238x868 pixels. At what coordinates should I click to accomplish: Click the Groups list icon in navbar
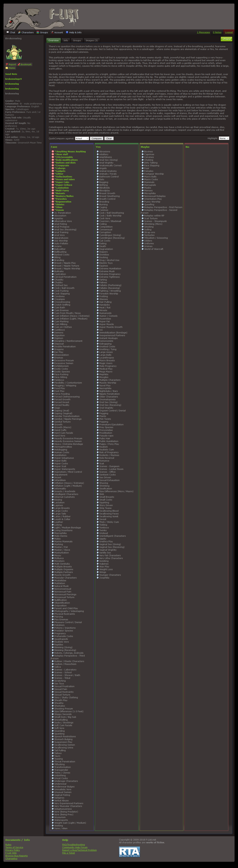pyautogui.click(x=38, y=32)
